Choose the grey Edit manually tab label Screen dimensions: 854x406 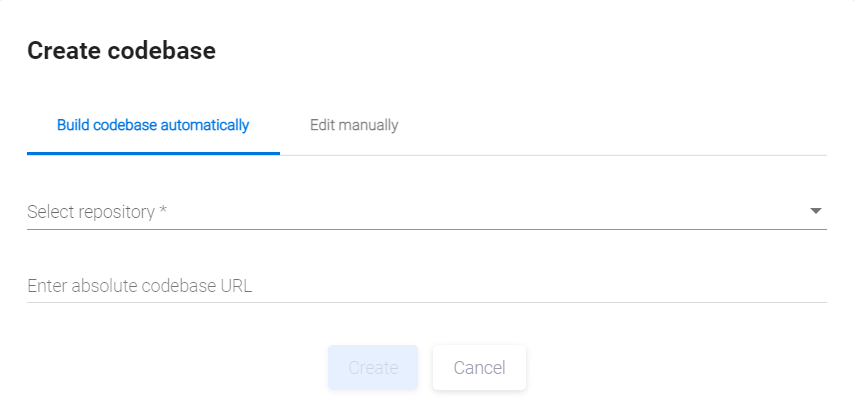click(354, 126)
